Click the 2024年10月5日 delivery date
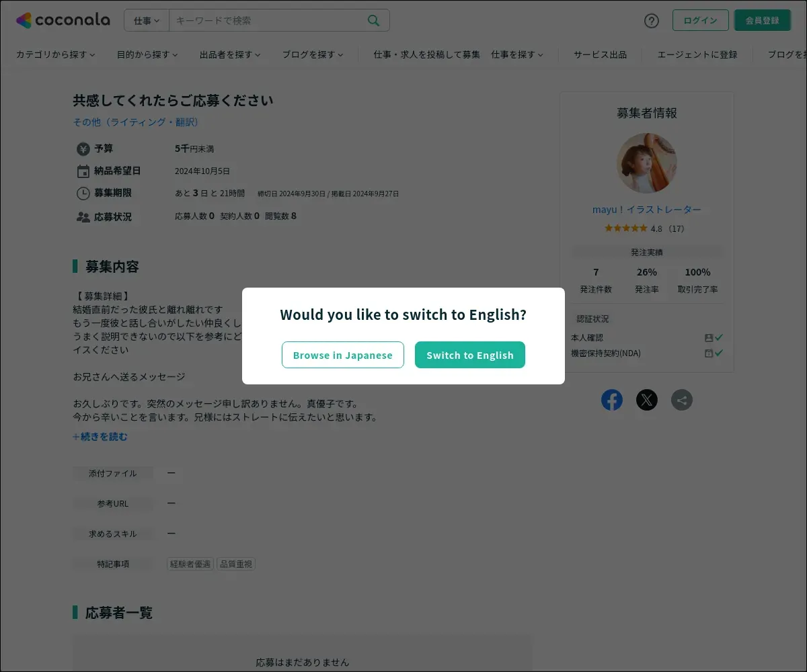Viewport: 807px width, 672px height. (202, 171)
